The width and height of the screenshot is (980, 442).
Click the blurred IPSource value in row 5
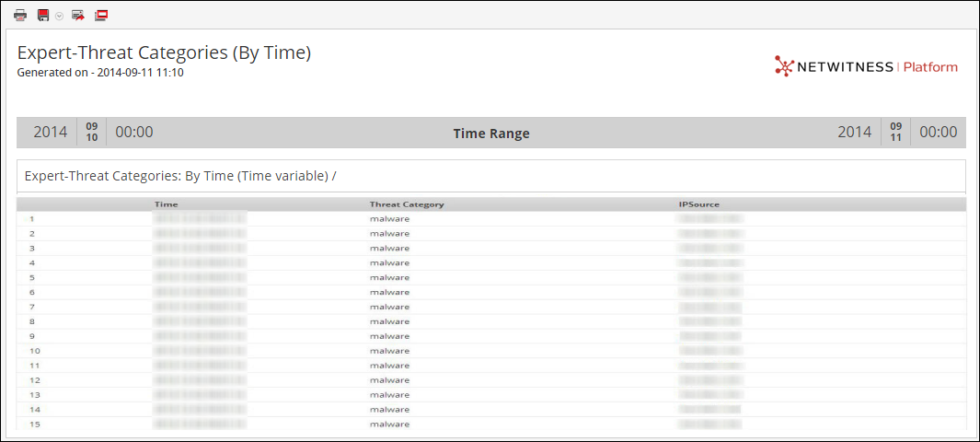[709, 277]
